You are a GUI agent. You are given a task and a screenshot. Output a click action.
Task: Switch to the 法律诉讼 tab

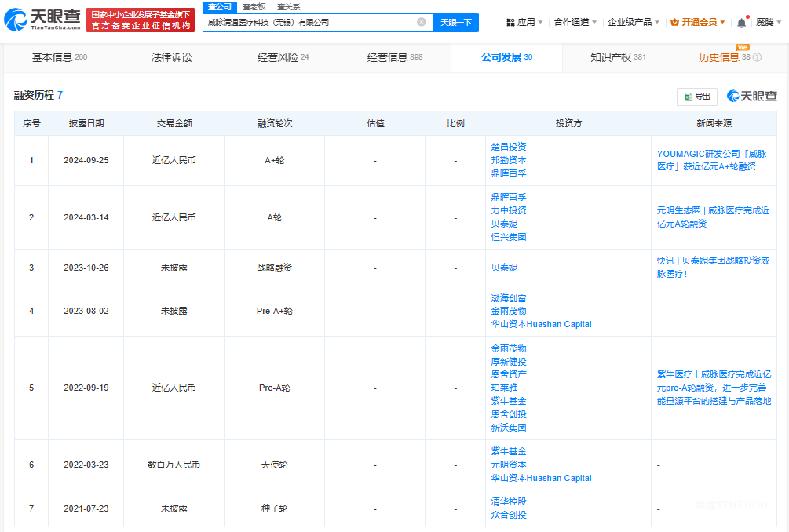point(171,57)
